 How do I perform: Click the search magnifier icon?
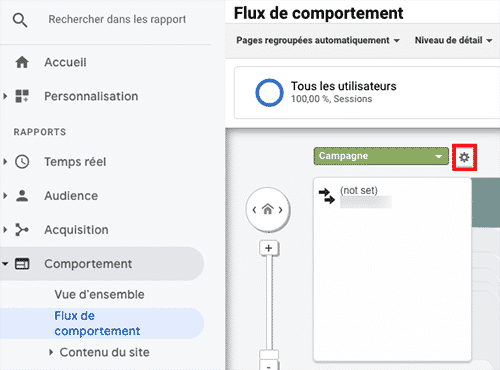tap(20, 20)
